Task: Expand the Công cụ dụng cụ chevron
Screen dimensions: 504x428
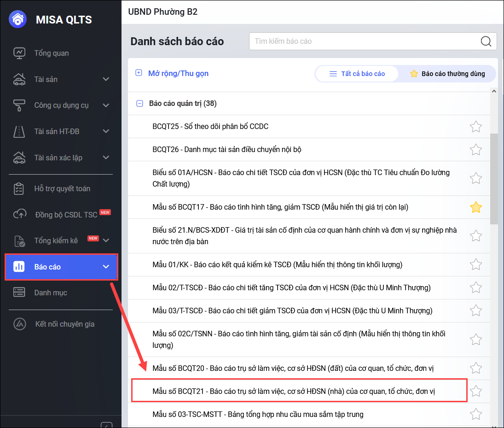Action: pos(106,105)
